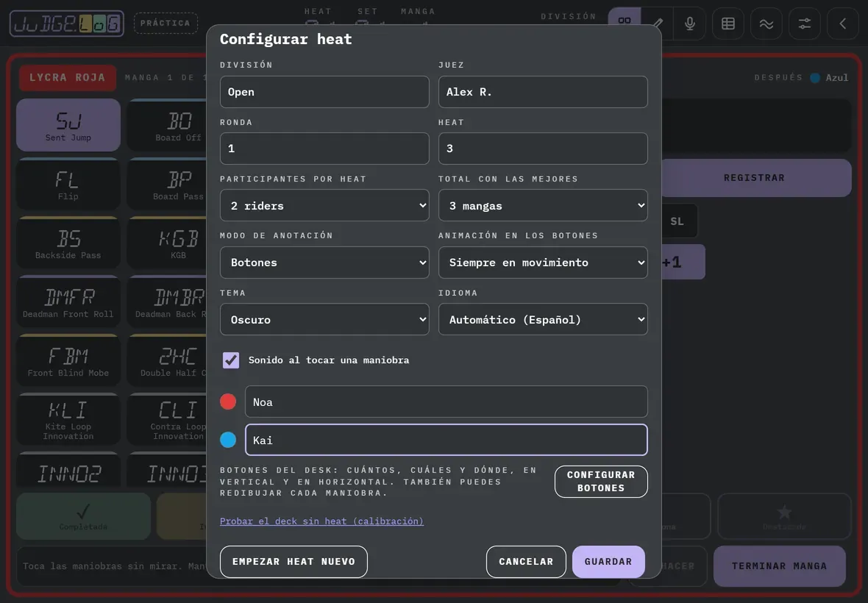This screenshot has height=603, width=868.
Task: Select the buttons grid mode icon in top toolbar
Action: point(625,22)
